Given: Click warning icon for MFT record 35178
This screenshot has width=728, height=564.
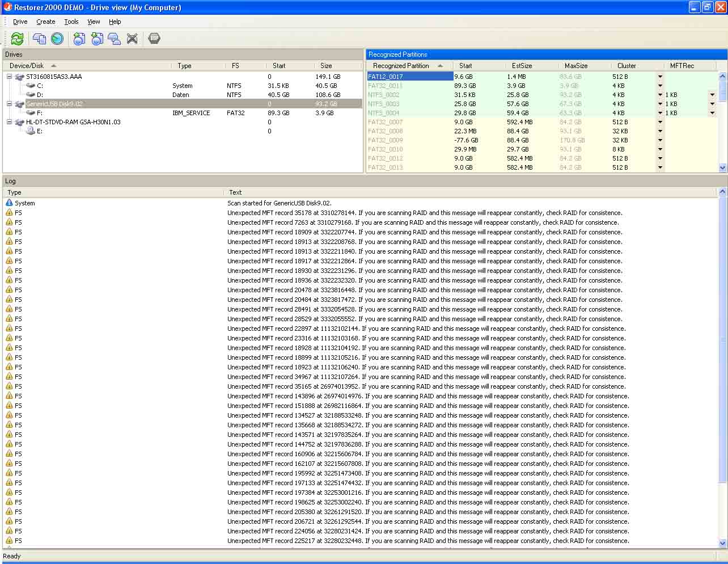Looking at the screenshot, I should tap(9, 213).
